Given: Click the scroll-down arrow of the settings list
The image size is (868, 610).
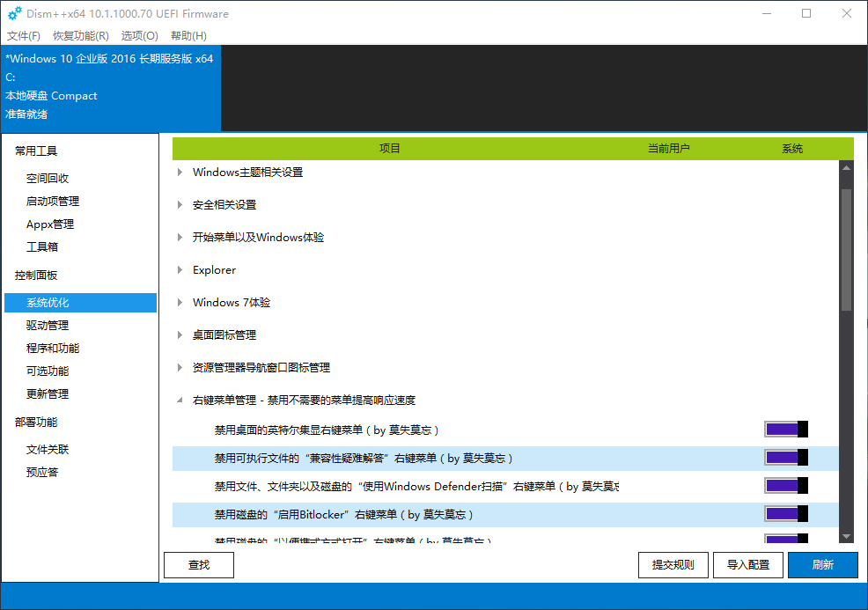Looking at the screenshot, I should coord(846,536).
